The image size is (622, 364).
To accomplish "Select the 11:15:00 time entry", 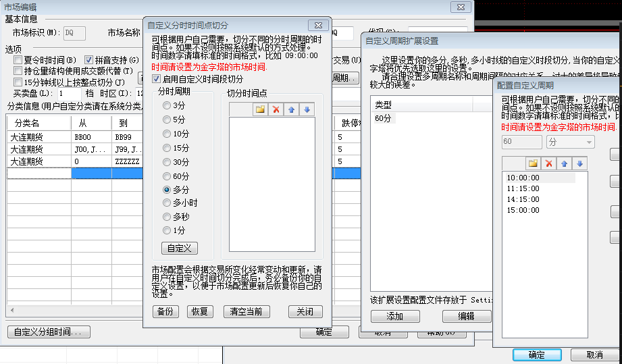I will point(523,188).
